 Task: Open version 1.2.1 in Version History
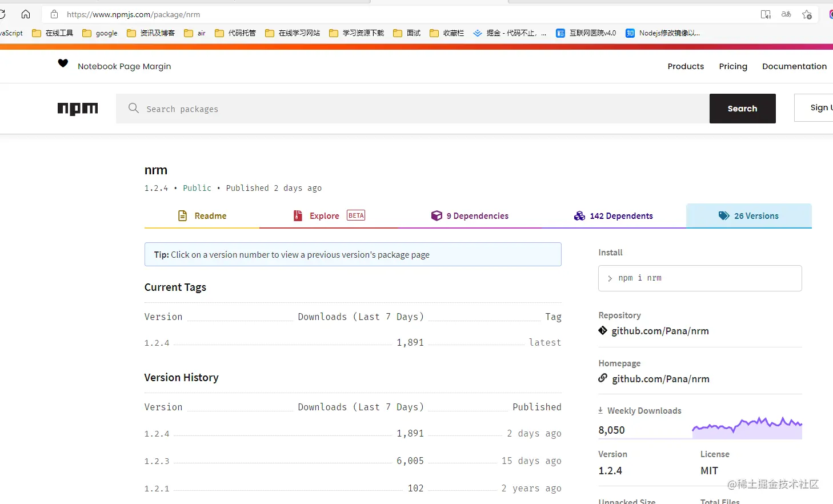[157, 489]
